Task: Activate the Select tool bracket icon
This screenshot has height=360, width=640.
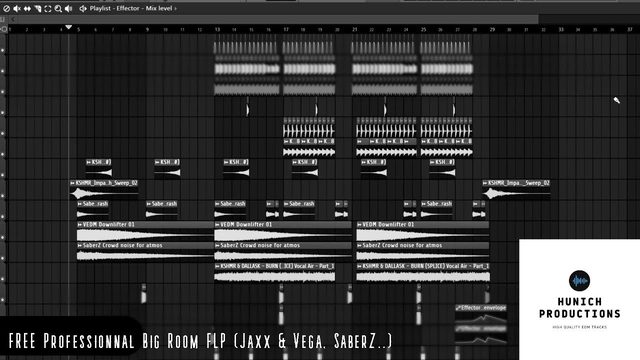Action: pos(48,8)
